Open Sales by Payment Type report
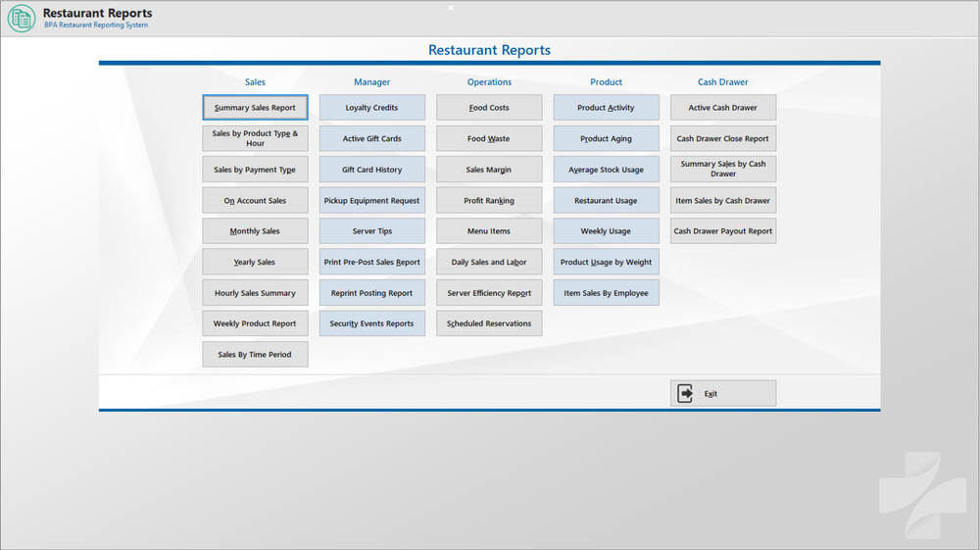 click(255, 170)
